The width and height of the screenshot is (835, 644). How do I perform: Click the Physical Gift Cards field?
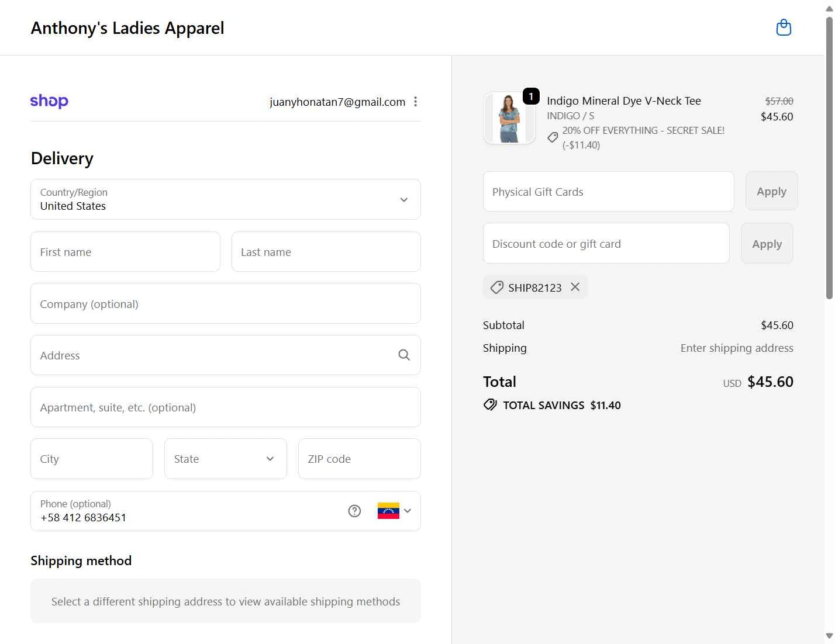tap(609, 192)
